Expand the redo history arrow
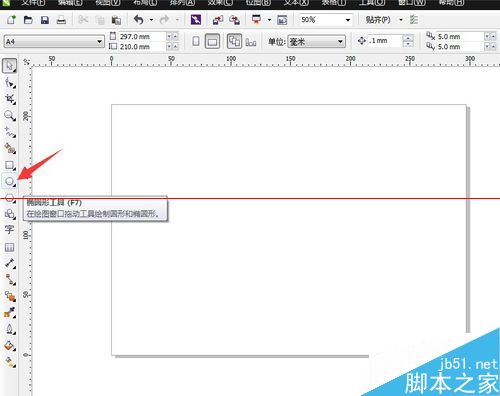Image resolution: width=500 pixels, height=396 pixels. pos(177,20)
